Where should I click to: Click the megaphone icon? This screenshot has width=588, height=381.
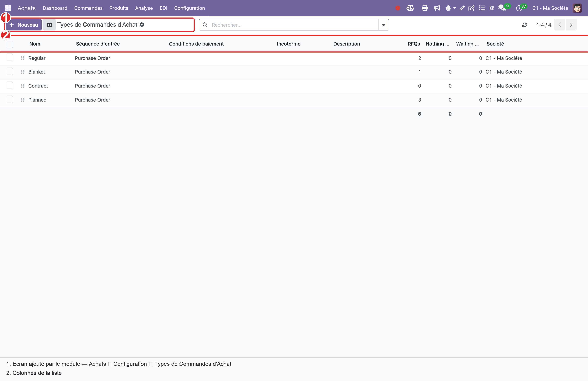tap(437, 8)
